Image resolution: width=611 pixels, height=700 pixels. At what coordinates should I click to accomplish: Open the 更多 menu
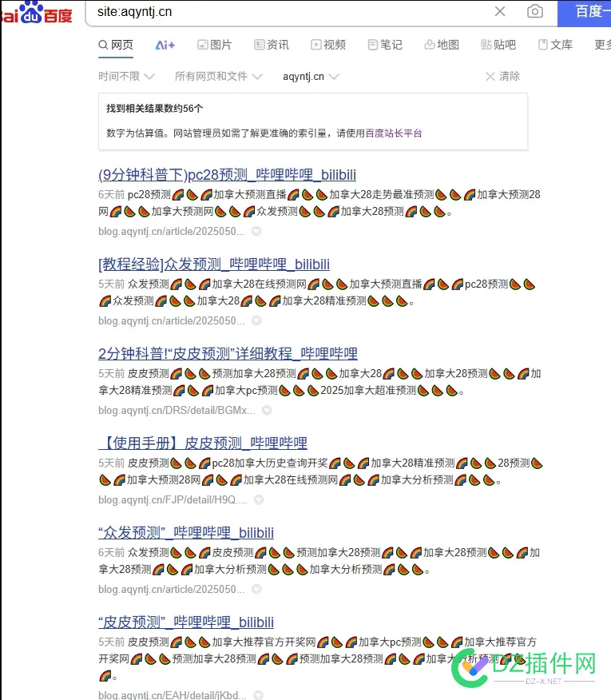tap(602, 45)
